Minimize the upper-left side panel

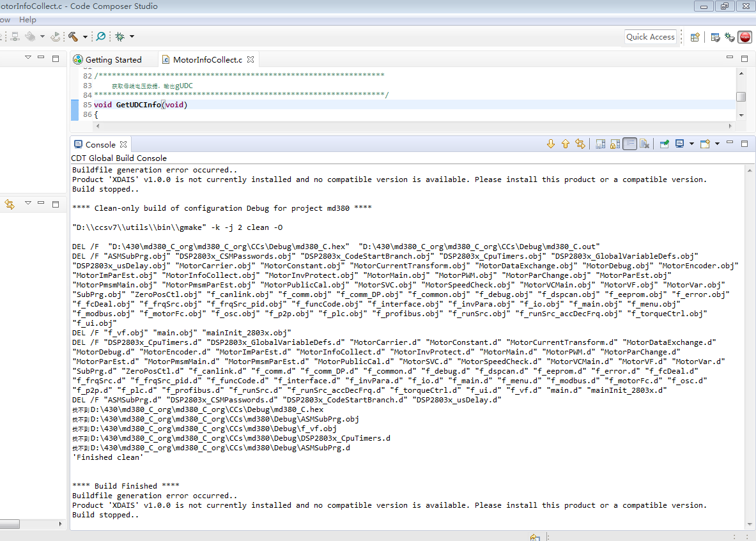(x=41, y=57)
